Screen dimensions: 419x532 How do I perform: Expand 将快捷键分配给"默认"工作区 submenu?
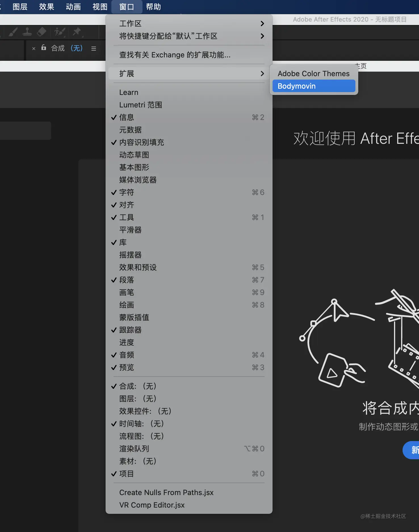coord(189,36)
